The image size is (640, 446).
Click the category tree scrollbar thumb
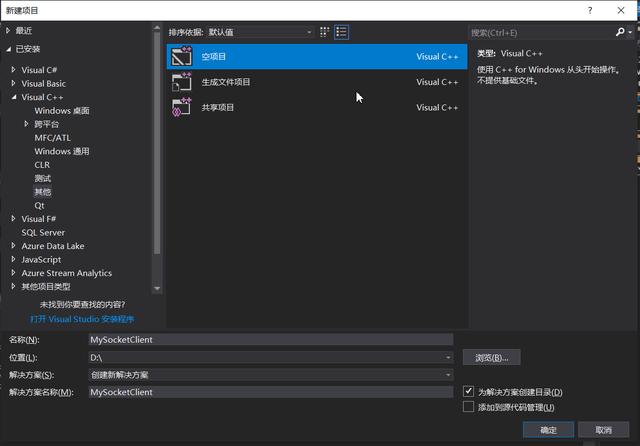pos(157,143)
